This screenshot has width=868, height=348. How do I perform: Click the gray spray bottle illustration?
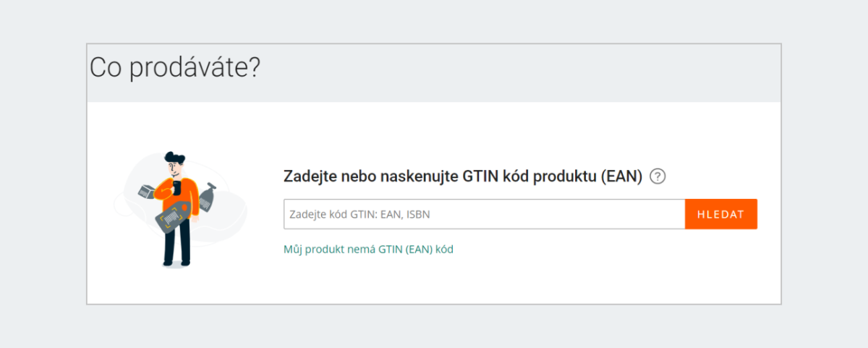pyautogui.click(x=209, y=198)
